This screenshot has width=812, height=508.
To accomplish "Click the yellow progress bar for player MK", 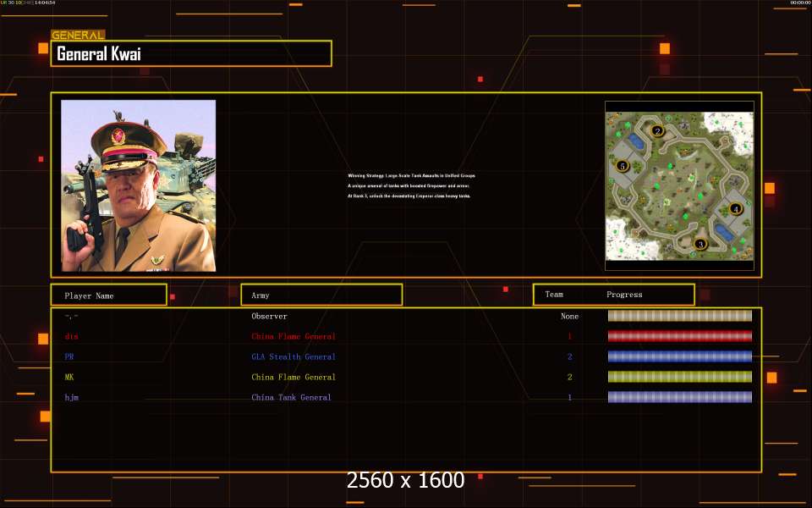I will (x=679, y=377).
